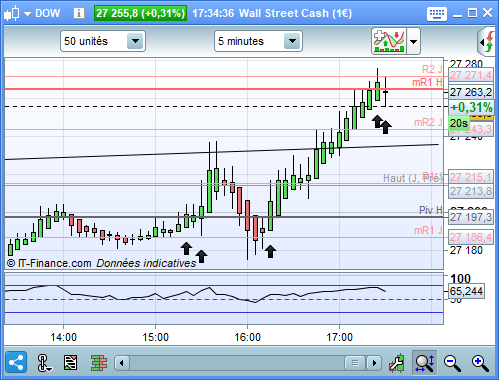Viewport: 499px width, 380px height.
Task: Click the R2 J line label
Action: click(432, 69)
